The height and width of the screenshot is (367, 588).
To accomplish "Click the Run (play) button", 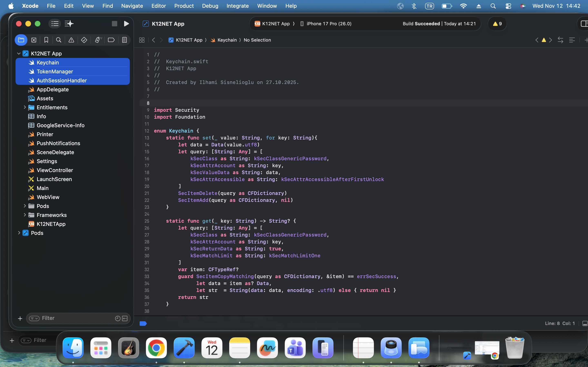I will pos(126,23).
